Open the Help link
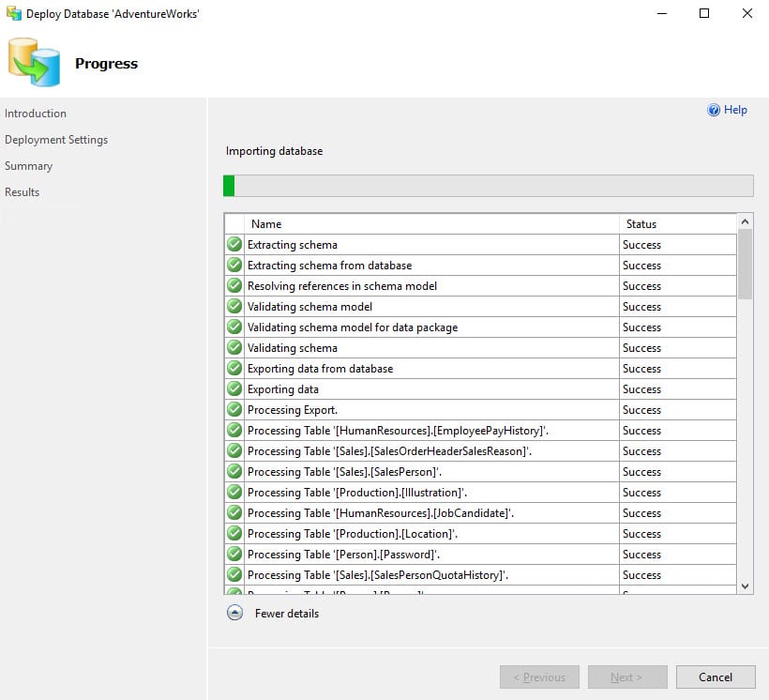The image size is (769, 700). tap(735, 110)
